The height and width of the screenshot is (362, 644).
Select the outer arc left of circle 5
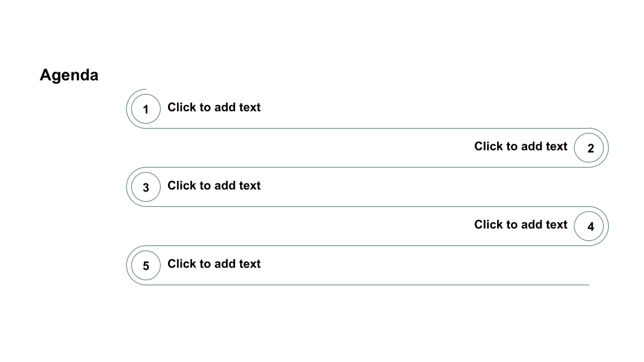pos(127,265)
